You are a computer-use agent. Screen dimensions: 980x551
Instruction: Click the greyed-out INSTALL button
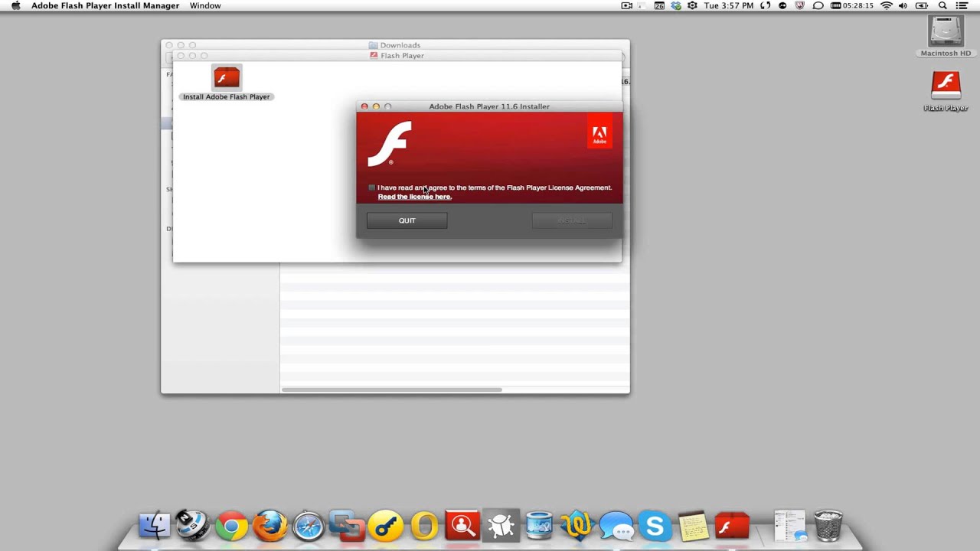(572, 220)
